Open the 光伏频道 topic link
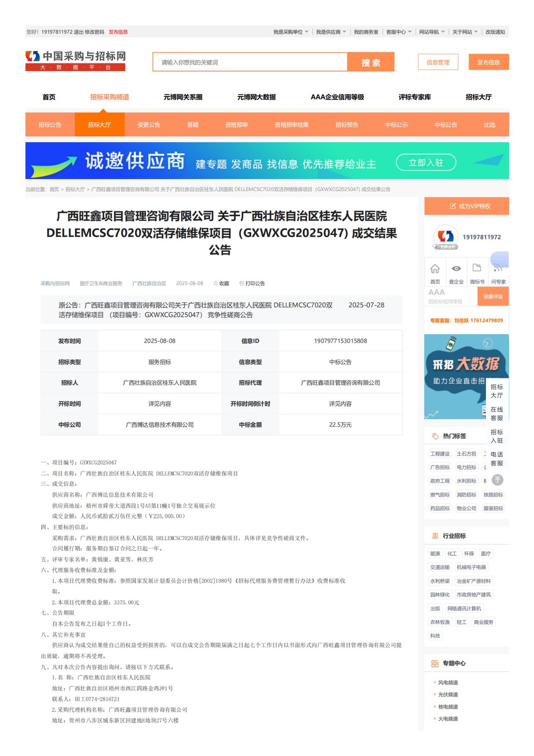534x756 pixels. (x=448, y=695)
